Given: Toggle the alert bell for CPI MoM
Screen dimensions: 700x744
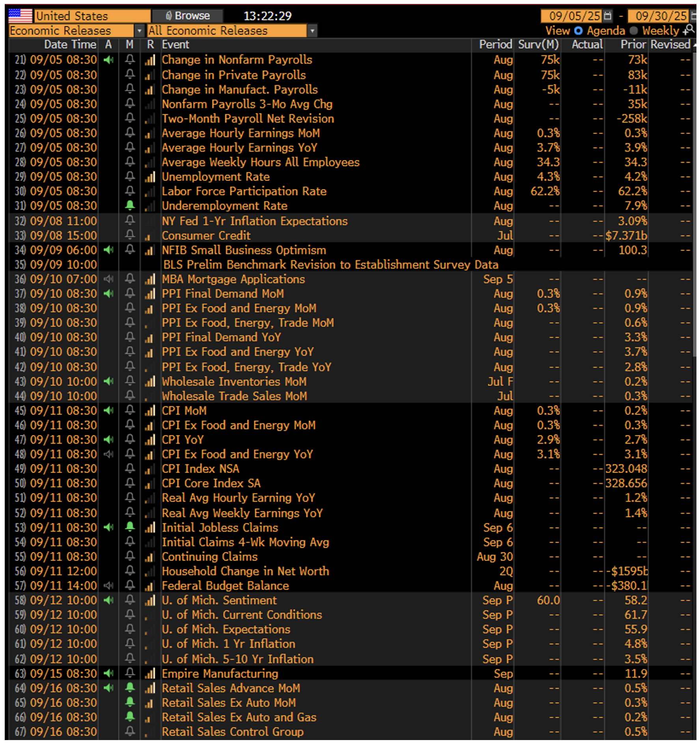Looking at the screenshot, I should tap(130, 410).
